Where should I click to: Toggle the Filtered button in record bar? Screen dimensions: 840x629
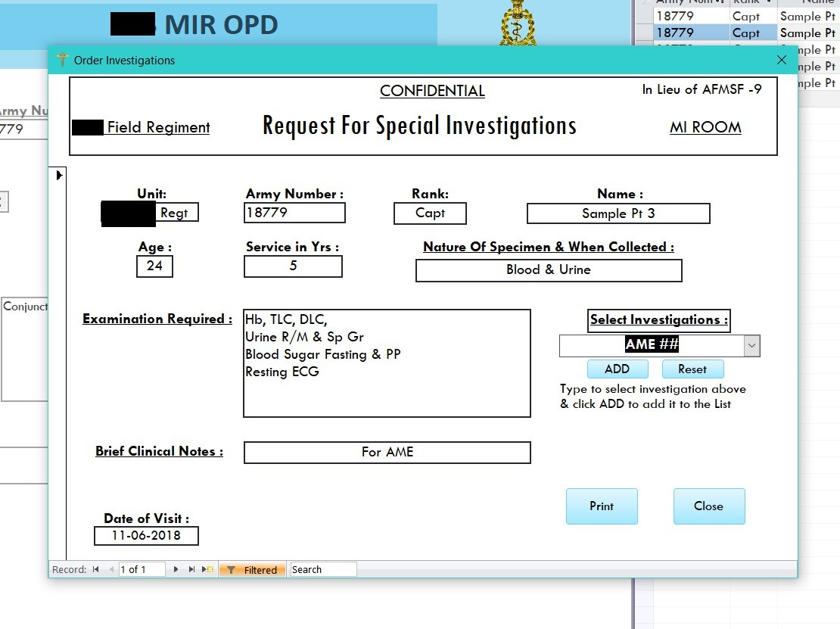[253, 570]
